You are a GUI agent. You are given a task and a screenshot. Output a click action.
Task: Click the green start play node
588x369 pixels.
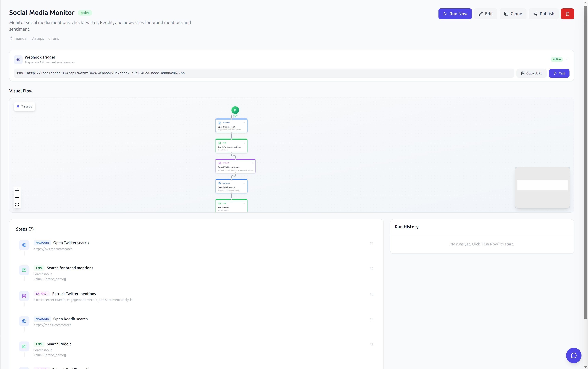click(235, 110)
